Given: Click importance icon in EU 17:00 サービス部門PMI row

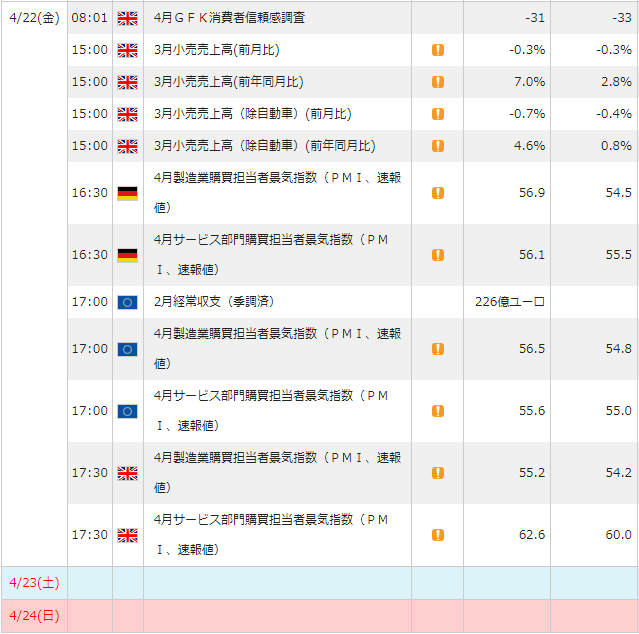Looking at the screenshot, I should 438,411.
